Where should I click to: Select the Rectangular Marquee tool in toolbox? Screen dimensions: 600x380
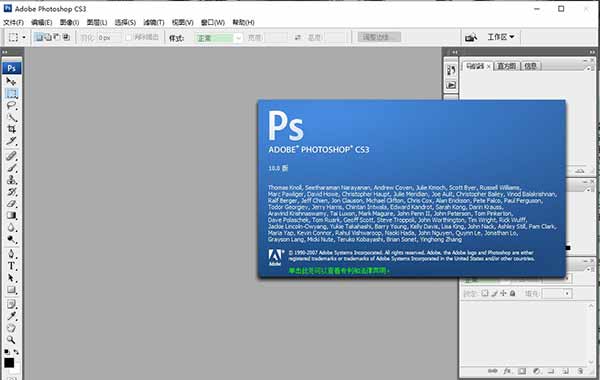click(11, 93)
